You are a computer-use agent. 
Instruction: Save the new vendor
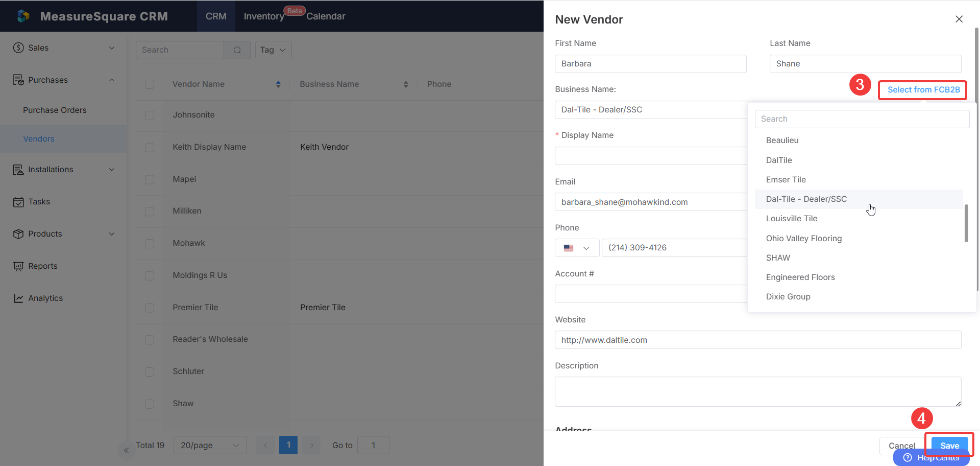click(949, 446)
